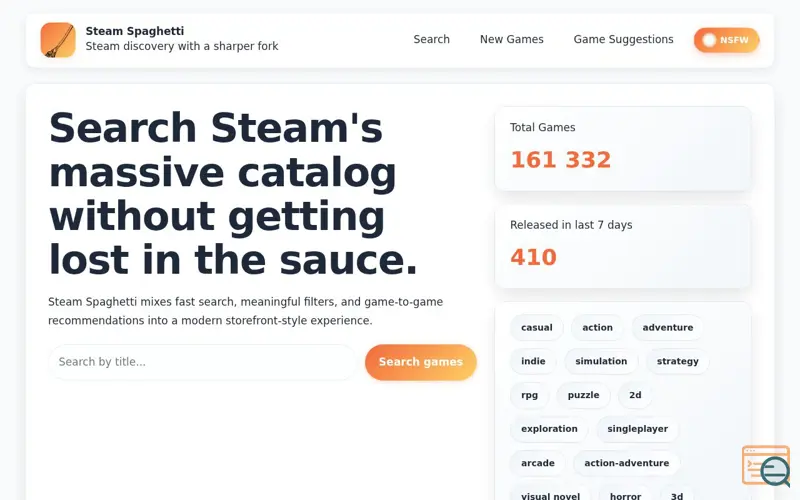Select the arcade tag chip
The image size is (800, 500).
click(538, 463)
